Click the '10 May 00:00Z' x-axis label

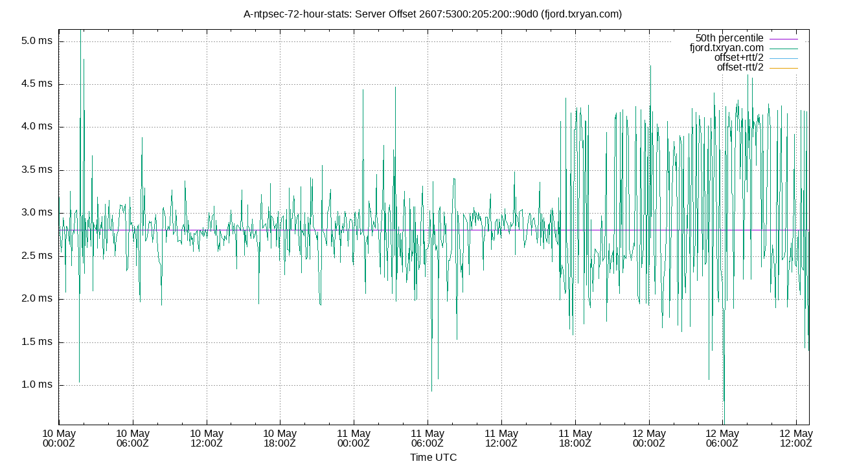point(59,438)
